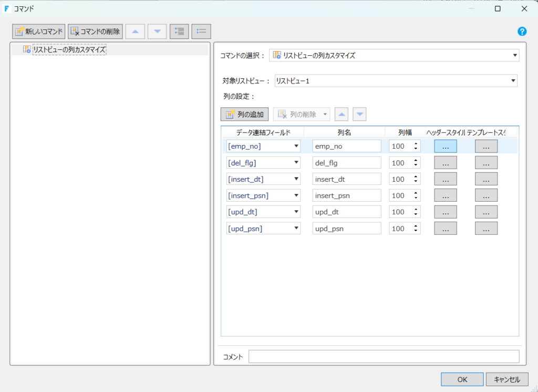Move column down in column settings
Viewport: 538px width, 392px height.
click(x=359, y=114)
